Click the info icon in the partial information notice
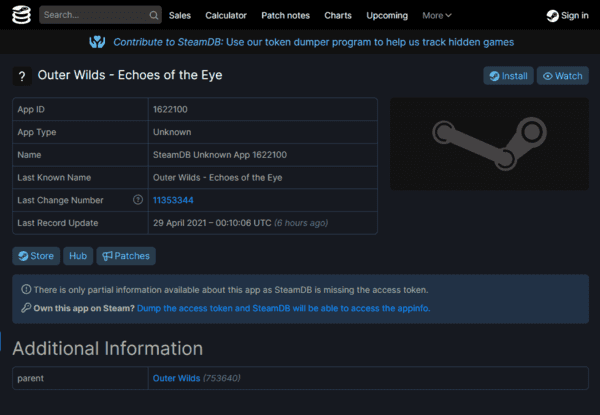600x415 pixels. pos(26,289)
